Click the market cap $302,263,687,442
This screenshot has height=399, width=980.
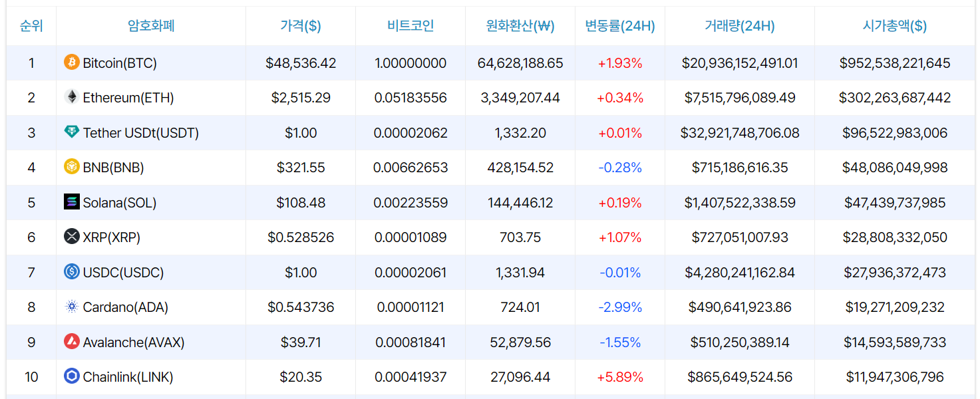[x=895, y=98]
